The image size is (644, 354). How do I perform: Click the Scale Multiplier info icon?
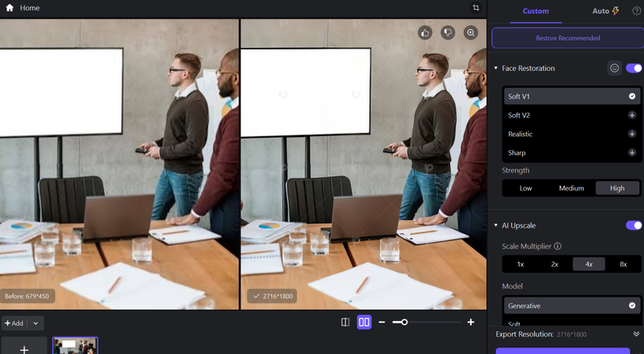click(x=558, y=246)
